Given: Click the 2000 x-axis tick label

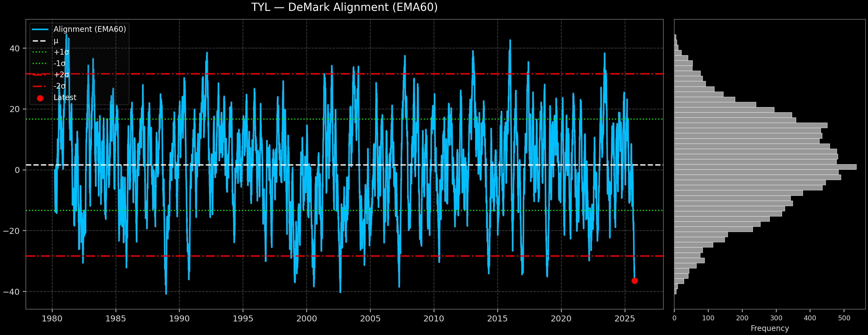Looking at the screenshot, I should (x=307, y=318).
